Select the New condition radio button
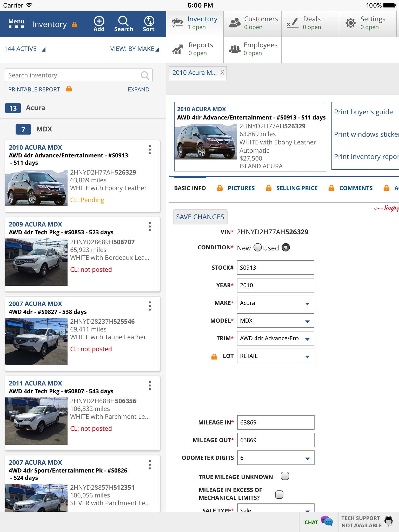Viewport: 399px width, 532px height. tap(258, 247)
